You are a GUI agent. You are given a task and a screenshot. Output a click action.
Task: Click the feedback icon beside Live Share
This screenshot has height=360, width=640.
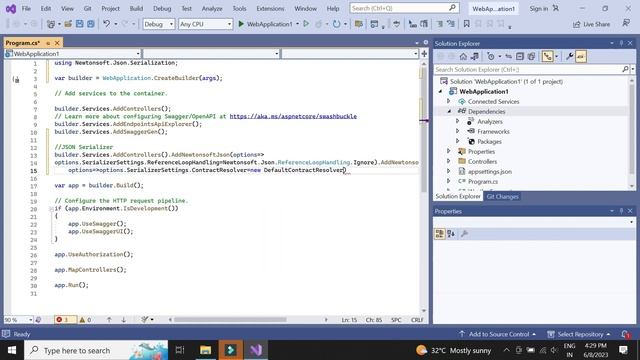[x=626, y=24]
